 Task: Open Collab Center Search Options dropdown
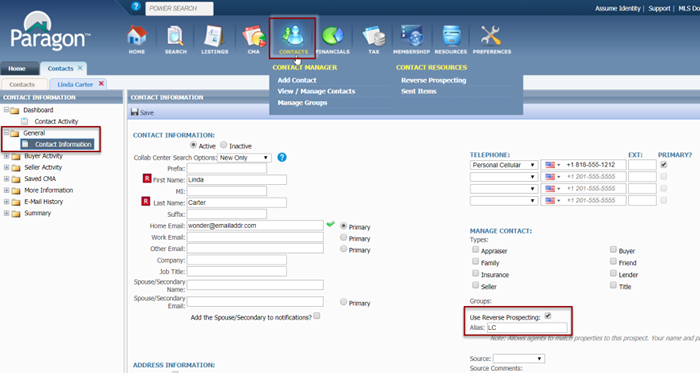[x=244, y=157]
